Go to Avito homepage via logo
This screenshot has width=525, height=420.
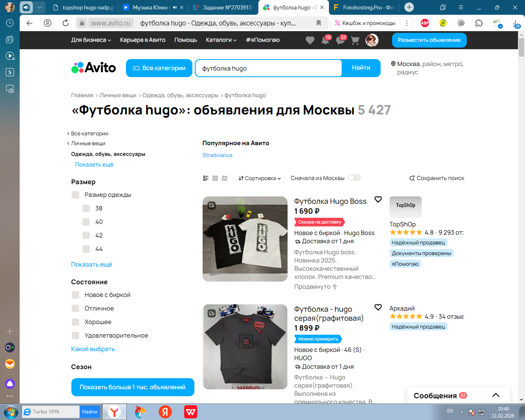[94, 68]
